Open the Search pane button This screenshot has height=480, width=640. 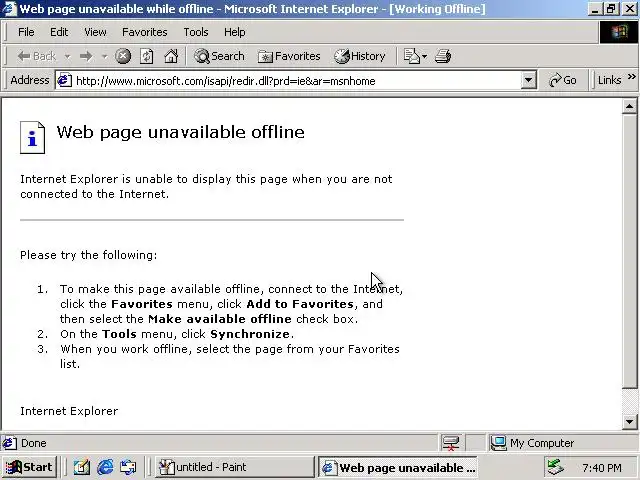tap(219, 56)
